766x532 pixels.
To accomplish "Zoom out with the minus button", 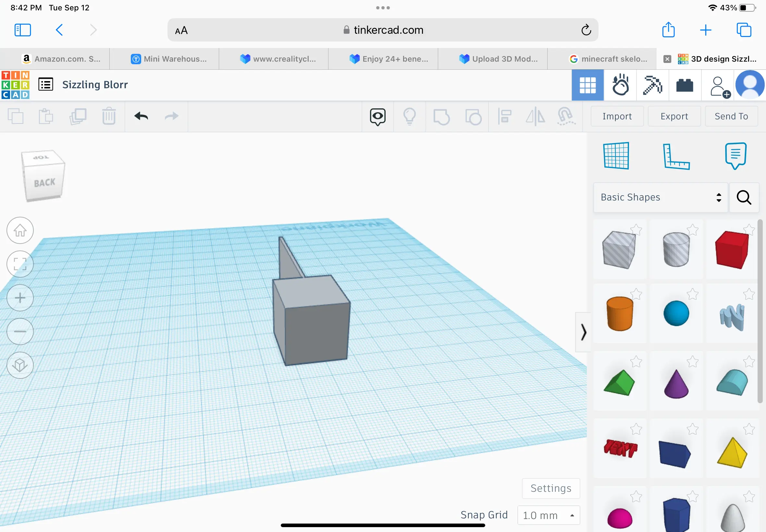I will pyautogui.click(x=20, y=331).
